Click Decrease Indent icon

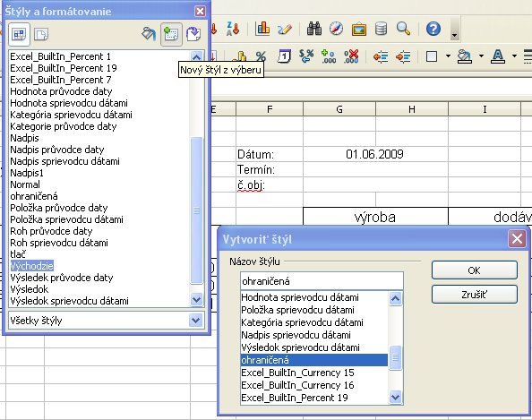click(381, 56)
